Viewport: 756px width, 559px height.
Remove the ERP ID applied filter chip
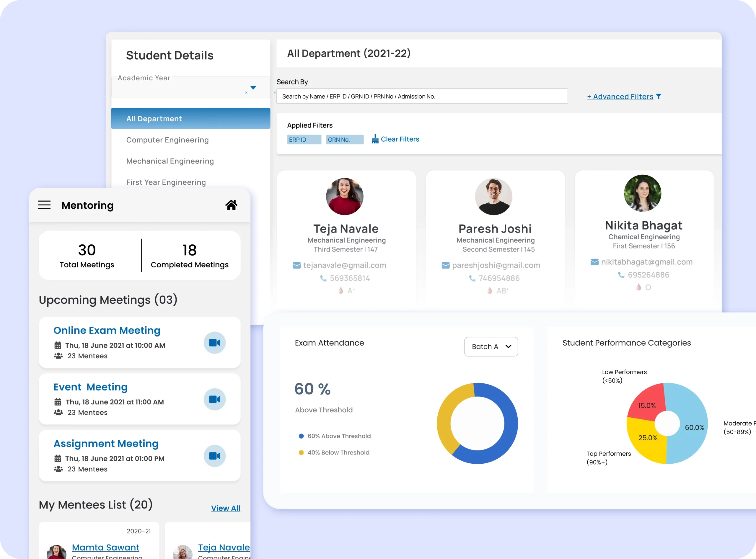coord(304,139)
